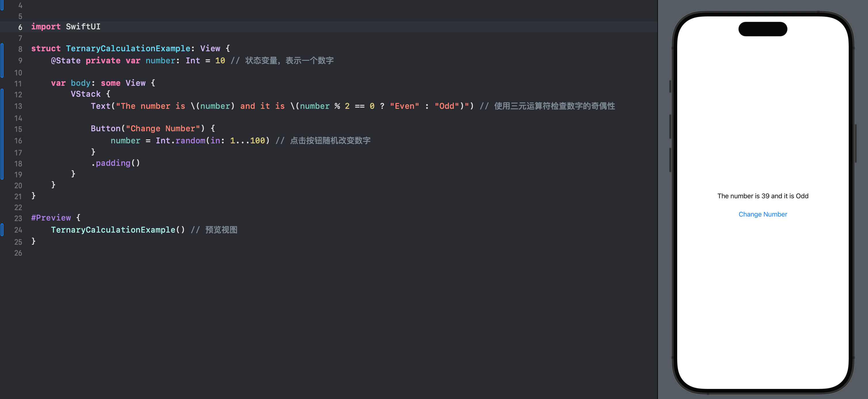This screenshot has width=868, height=399.
Task: Click the 'private' keyword on line 9
Action: click(x=103, y=61)
